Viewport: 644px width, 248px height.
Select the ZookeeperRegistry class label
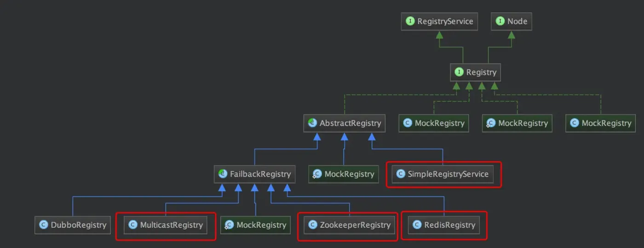[x=355, y=225]
